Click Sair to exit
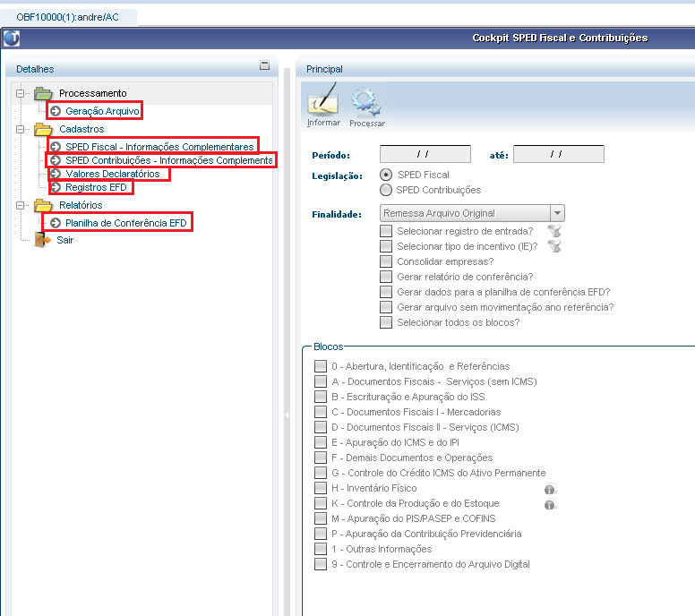695x616 pixels. point(64,240)
